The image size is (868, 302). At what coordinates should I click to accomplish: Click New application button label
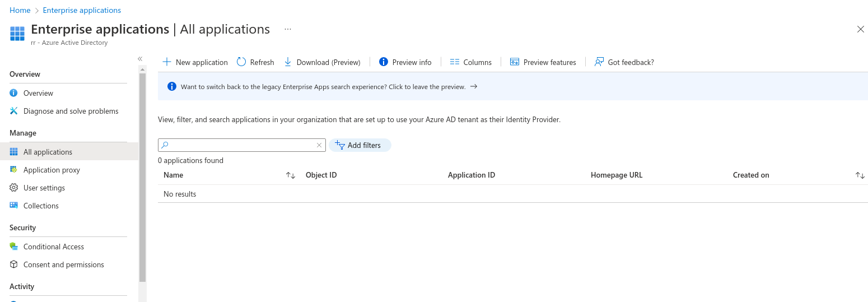pyautogui.click(x=202, y=62)
